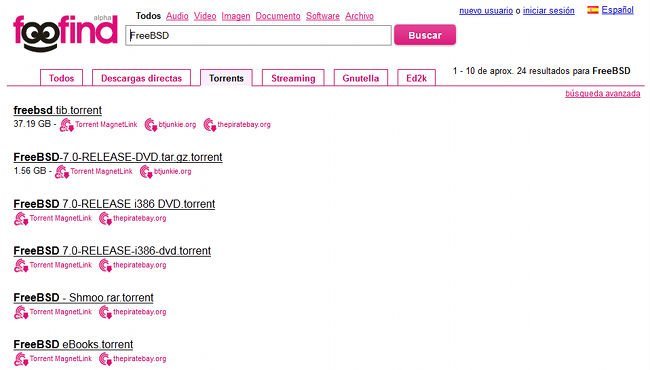Click btjunkie.org text link under freebsd.tib.torrent
The height and width of the screenshot is (370, 650).
(x=177, y=124)
